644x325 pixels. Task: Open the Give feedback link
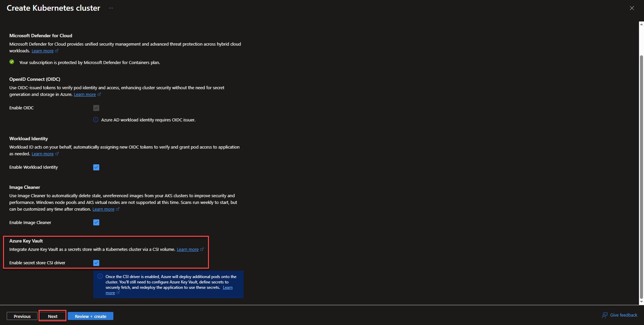(x=624, y=315)
